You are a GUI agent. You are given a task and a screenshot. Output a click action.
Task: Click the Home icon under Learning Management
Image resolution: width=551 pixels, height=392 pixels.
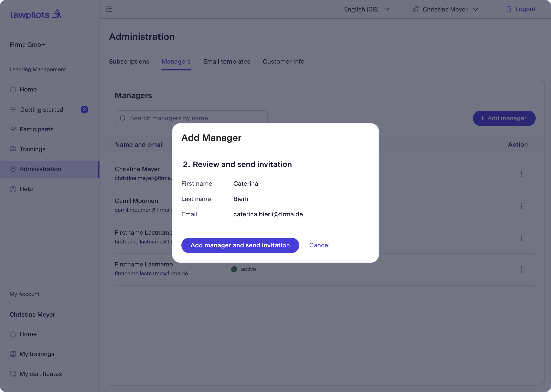tap(13, 90)
